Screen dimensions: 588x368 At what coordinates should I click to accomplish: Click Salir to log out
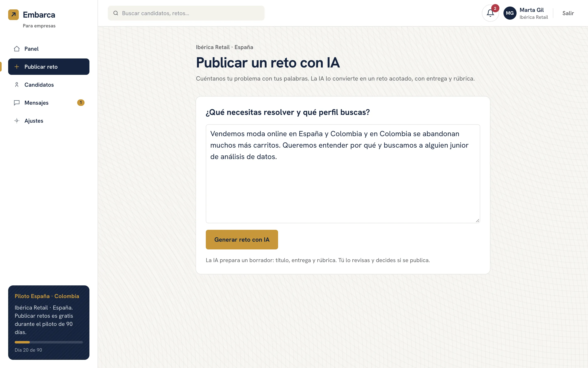tap(568, 13)
